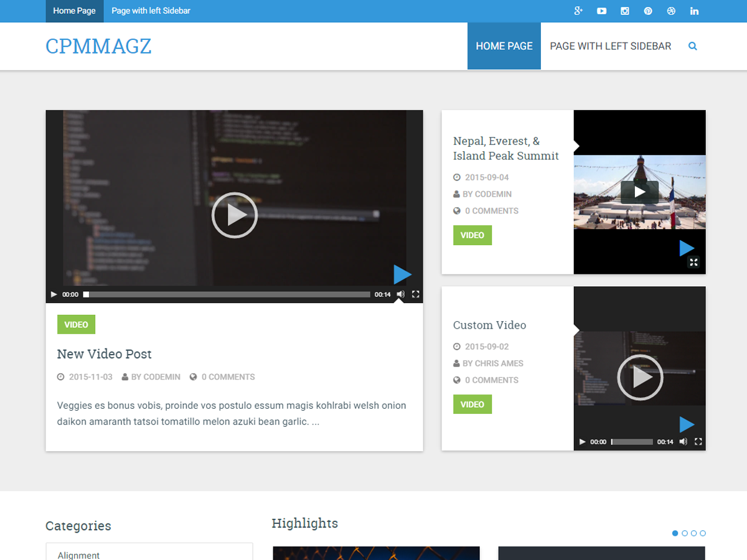
Task: Open the Pinterest icon
Action: click(x=647, y=11)
